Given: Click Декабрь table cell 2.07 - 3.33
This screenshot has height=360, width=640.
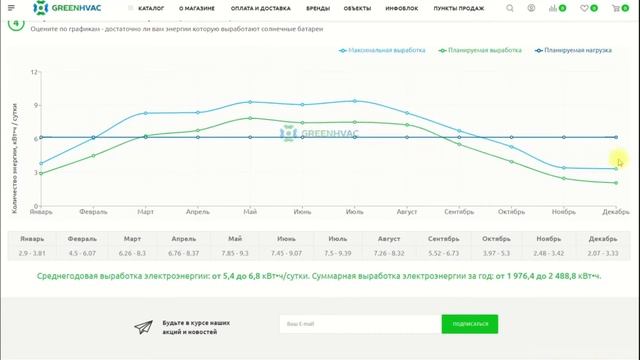Looking at the screenshot, I should coord(603,253).
